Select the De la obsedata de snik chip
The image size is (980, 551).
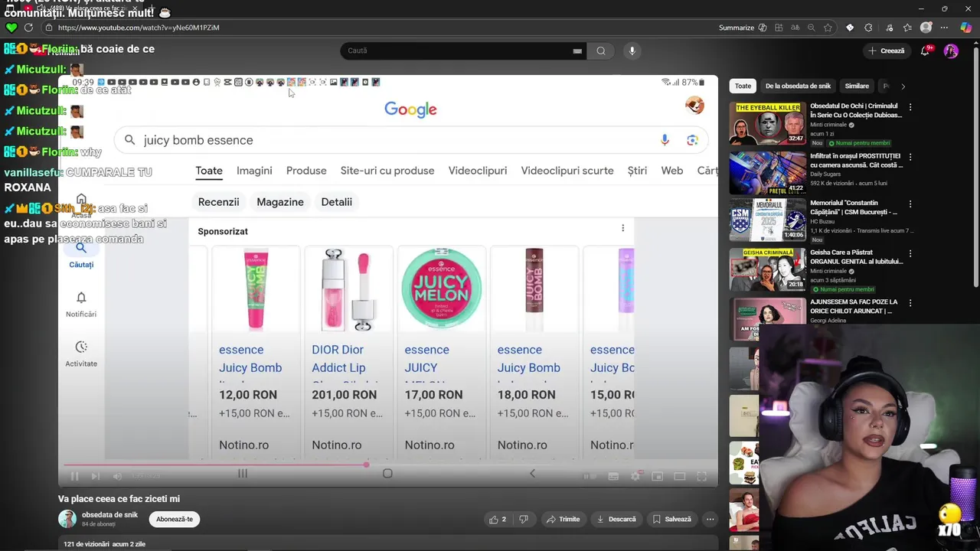click(798, 86)
